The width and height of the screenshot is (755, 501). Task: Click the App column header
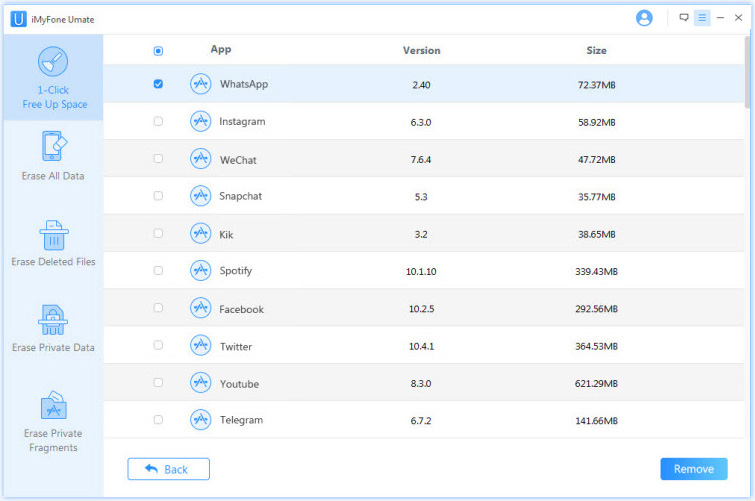click(221, 50)
